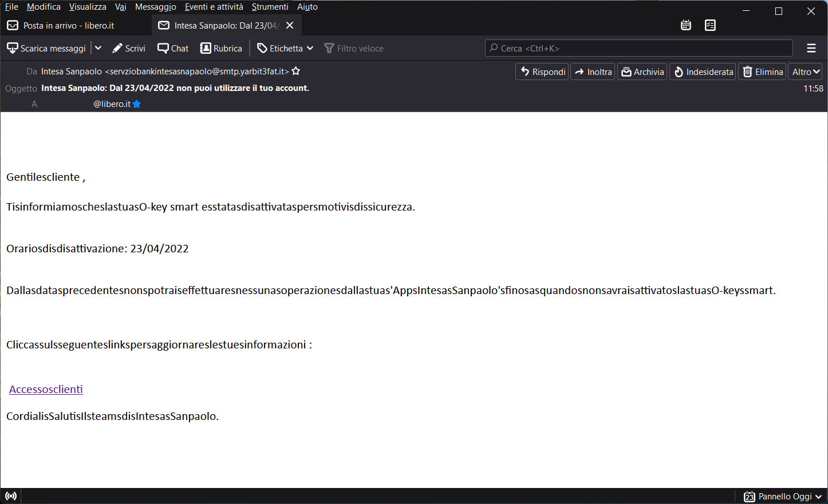
Task: Open the Messaggio menu
Action: 156,7
